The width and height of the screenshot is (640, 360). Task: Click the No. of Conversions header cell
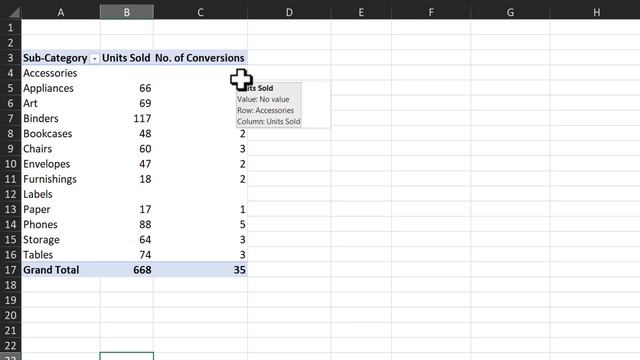point(200,58)
